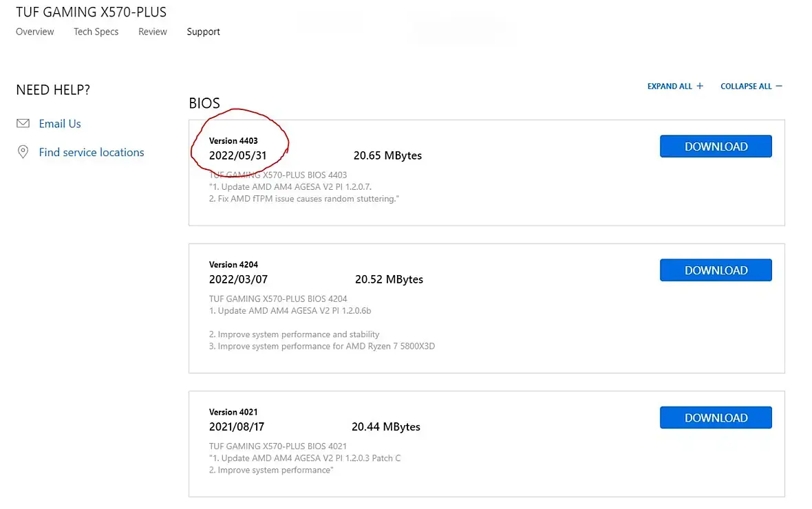Click the date 2021/08/17

click(237, 426)
